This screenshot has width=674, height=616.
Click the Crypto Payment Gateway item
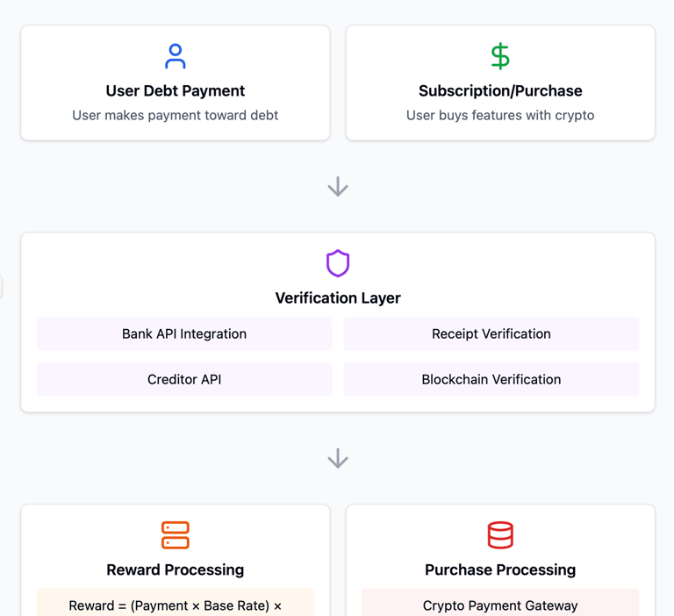pyautogui.click(x=500, y=605)
